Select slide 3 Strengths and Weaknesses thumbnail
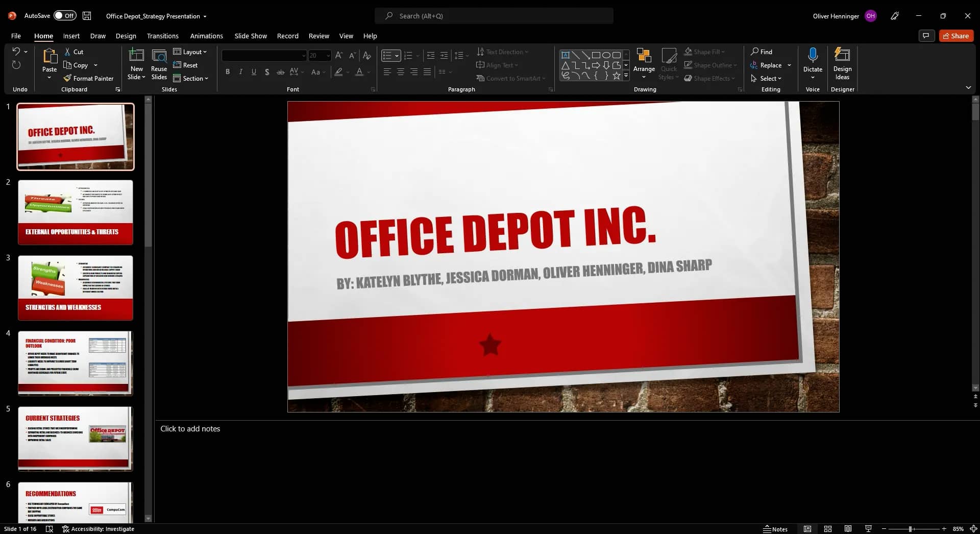The image size is (980, 534). point(75,287)
